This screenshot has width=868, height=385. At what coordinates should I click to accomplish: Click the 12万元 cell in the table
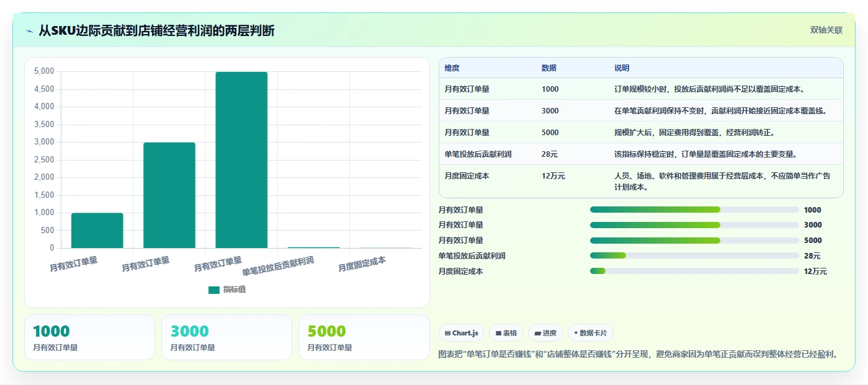[553, 175]
